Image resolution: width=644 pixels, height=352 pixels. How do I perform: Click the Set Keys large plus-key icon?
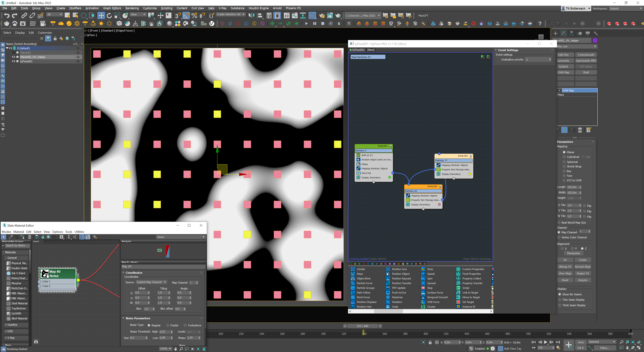point(568,345)
